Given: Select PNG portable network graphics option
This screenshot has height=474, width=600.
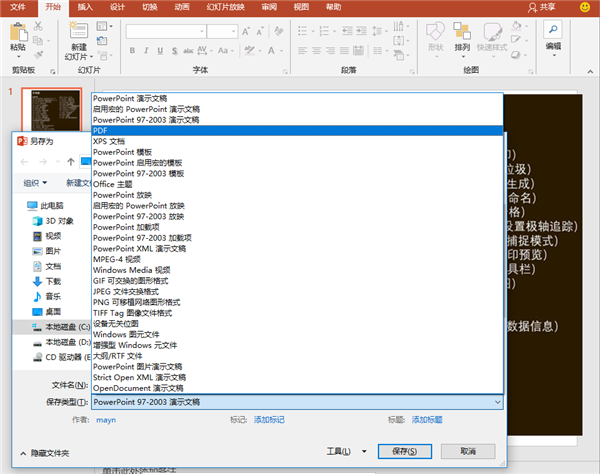Looking at the screenshot, I should [297, 302].
